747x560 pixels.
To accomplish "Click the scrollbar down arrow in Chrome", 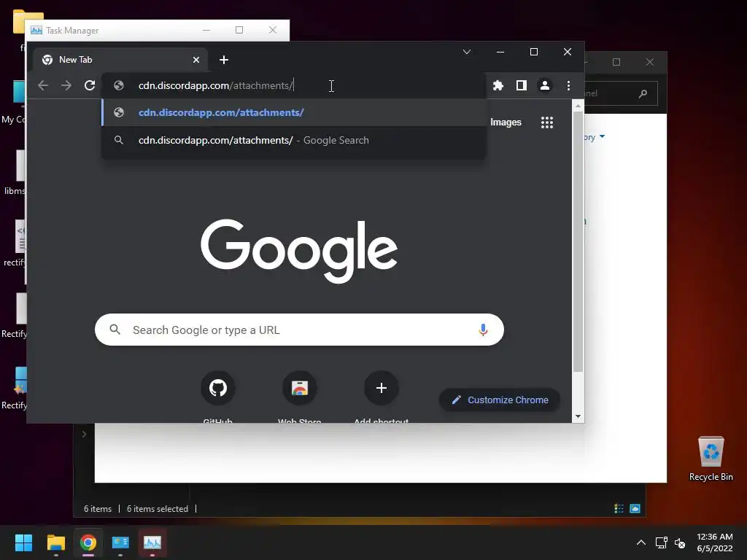I will point(578,416).
